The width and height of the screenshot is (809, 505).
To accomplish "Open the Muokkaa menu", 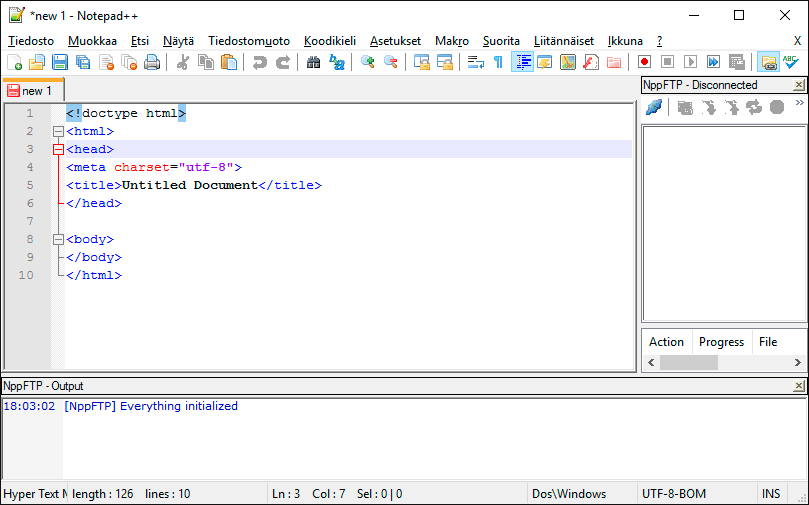I will pyautogui.click(x=92, y=41).
